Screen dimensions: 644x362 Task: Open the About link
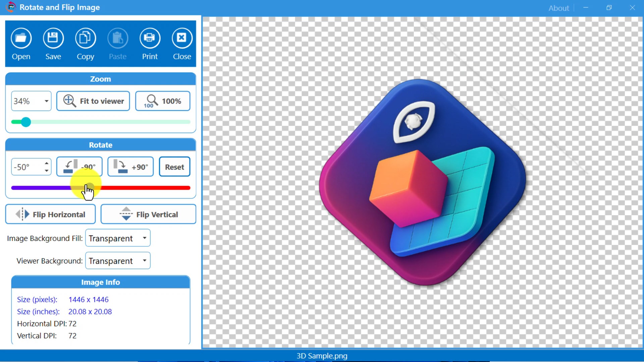point(558,8)
